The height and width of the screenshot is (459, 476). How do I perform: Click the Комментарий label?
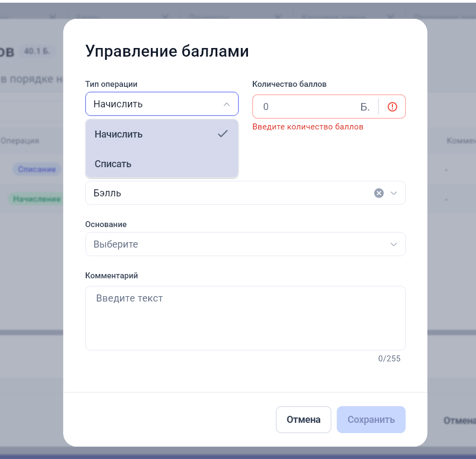pyautogui.click(x=112, y=276)
